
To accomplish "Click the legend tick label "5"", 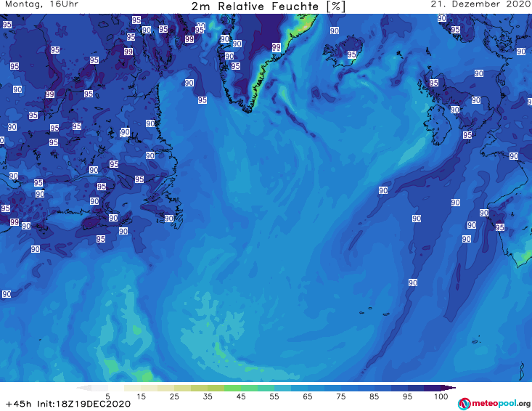I will (108, 396).
